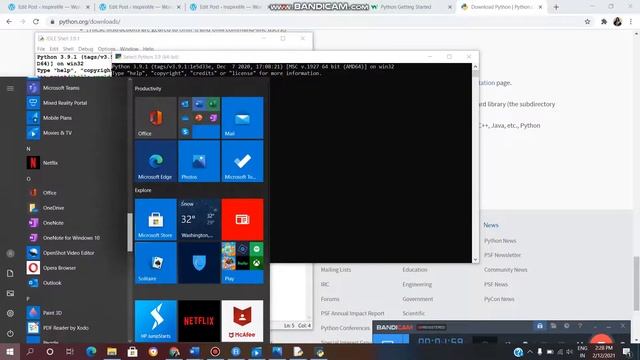Click the Bandicam lock icon
Image resolution: width=640 pixels, height=360 pixels.
(540, 326)
